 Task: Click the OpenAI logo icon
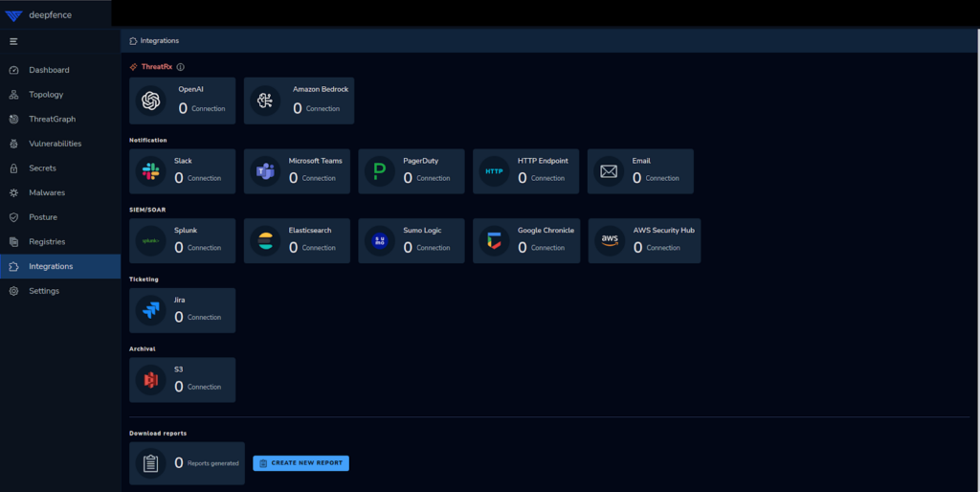click(150, 101)
